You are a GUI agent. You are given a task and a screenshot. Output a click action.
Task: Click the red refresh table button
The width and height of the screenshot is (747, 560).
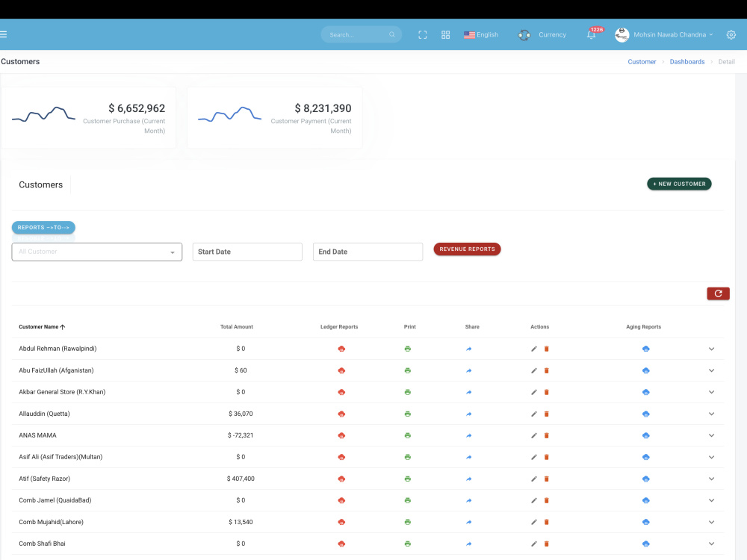(718, 293)
